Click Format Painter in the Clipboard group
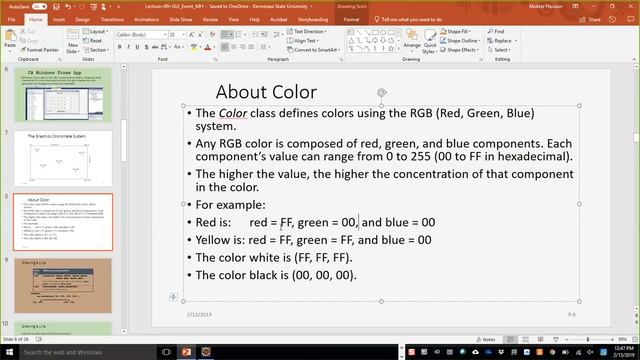The height and width of the screenshot is (360, 640). [39, 50]
